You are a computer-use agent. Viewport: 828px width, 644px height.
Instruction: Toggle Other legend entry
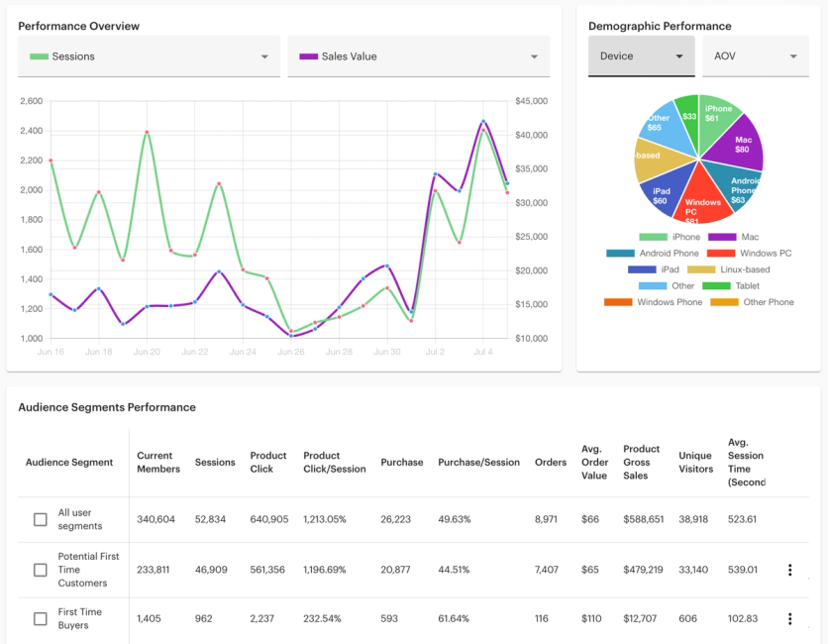667,286
